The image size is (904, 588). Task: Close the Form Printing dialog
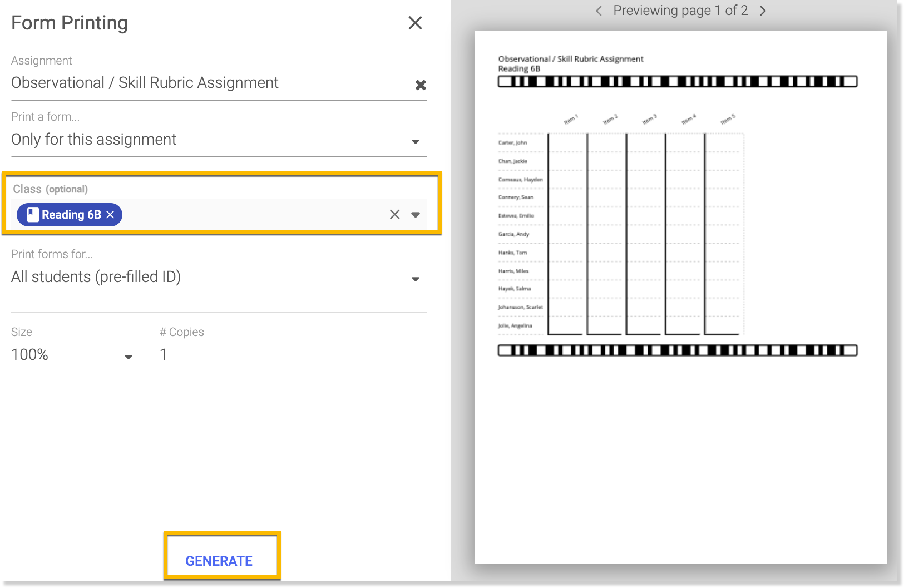click(x=415, y=23)
